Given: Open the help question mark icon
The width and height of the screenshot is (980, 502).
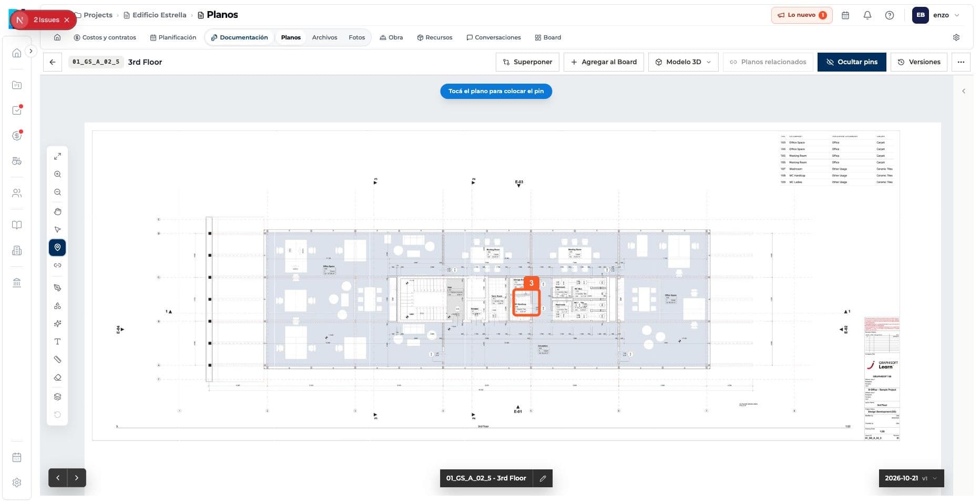Looking at the screenshot, I should (890, 15).
